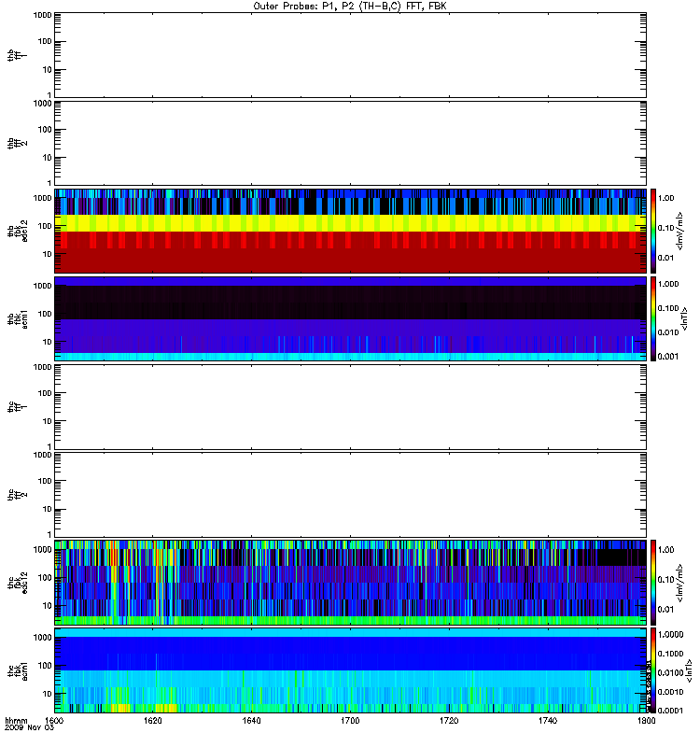This screenshot has height=747, width=700.
Task: Click the "10" y-axis tick of thb fbk edc12 panel
Action: pos(48,254)
